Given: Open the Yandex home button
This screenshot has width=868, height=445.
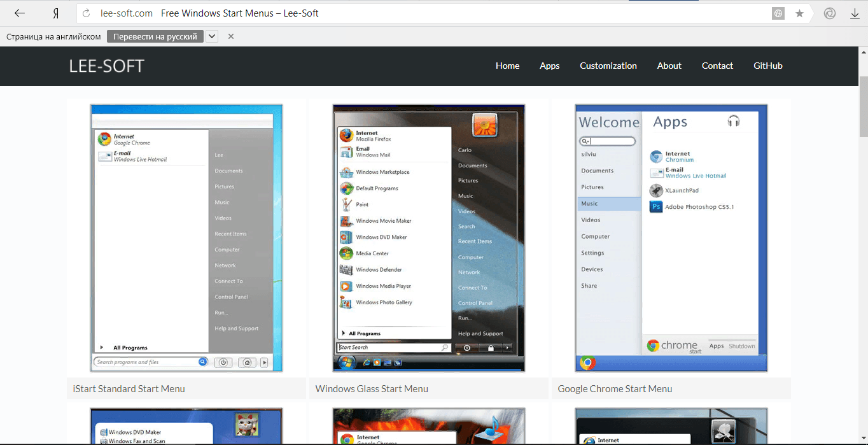Looking at the screenshot, I should [x=56, y=13].
